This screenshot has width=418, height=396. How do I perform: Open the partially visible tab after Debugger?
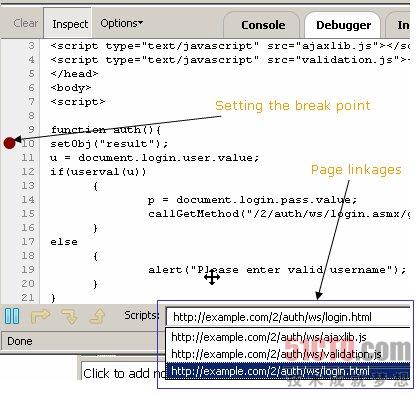[x=399, y=25]
